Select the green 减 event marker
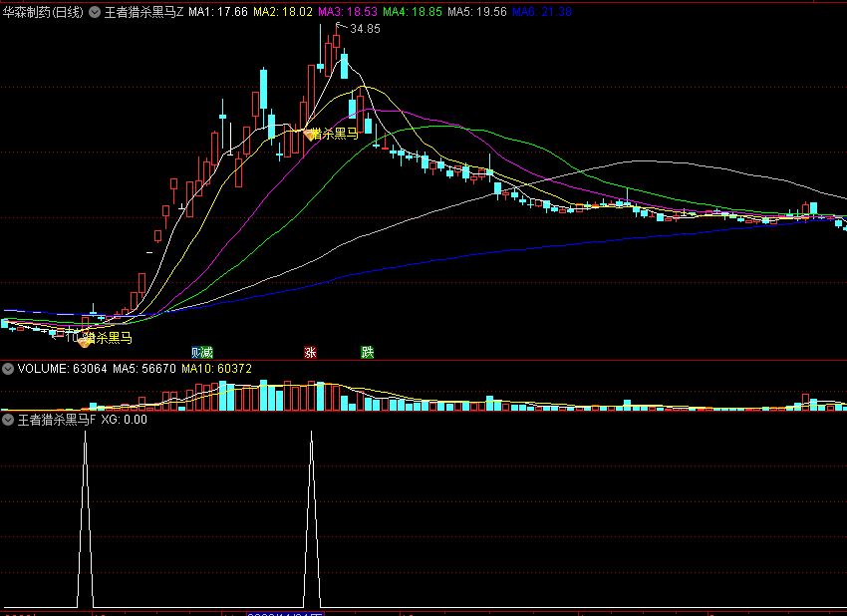Viewport: 847px width, 616px height. [207, 353]
